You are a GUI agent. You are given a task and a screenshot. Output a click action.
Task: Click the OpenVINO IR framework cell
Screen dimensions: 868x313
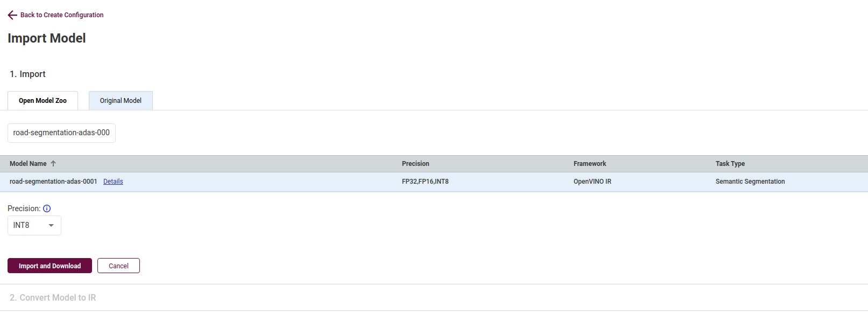point(592,182)
